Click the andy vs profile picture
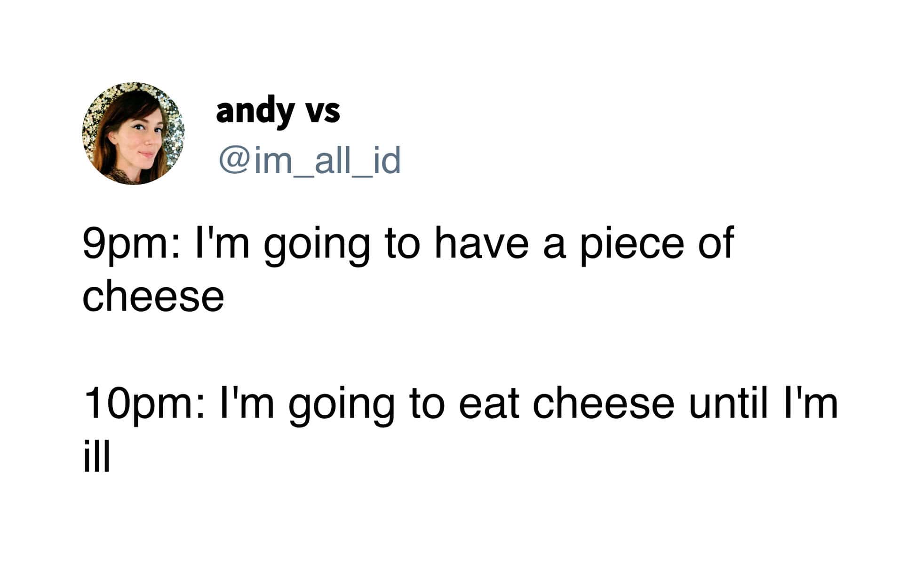924x565 pixels. pyautogui.click(x=133, y=133)
